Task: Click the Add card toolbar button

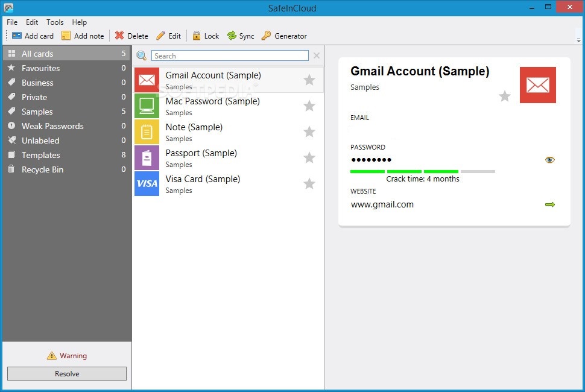Action: tap(33, 36)
